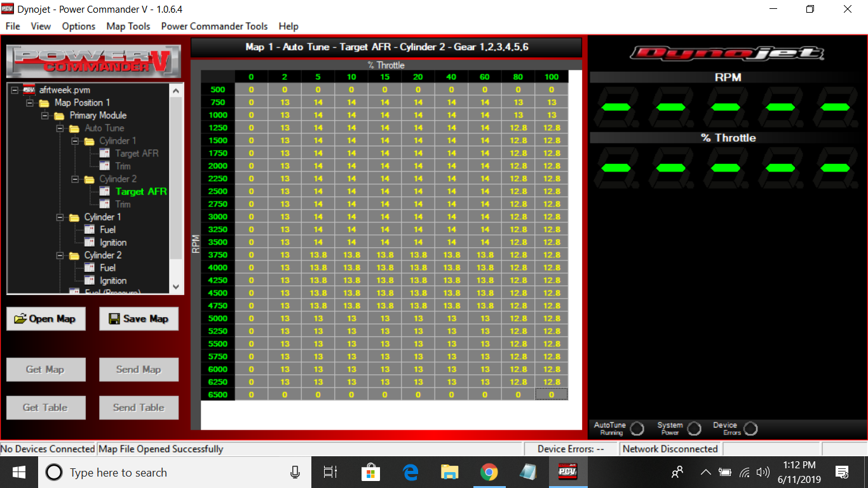Screen dimensions: 868x488
Task: Select the 6500 RPM 100% throttle cell
Action: click(551, 395)
